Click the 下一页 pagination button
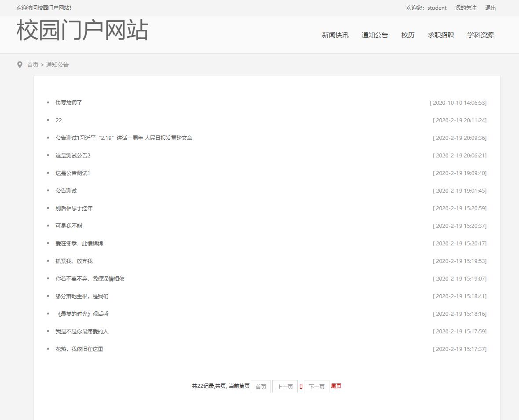Viewport: 519px width, 420px height. 316,386
